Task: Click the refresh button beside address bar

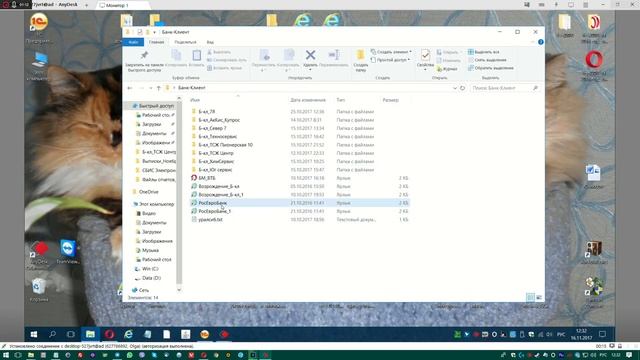Action: tap(462, 88)
